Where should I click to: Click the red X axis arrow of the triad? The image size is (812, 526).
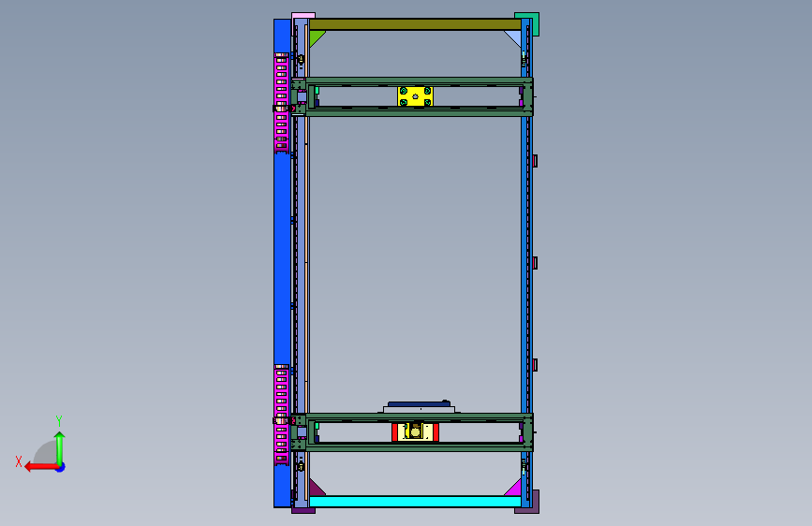click(40, 467)
